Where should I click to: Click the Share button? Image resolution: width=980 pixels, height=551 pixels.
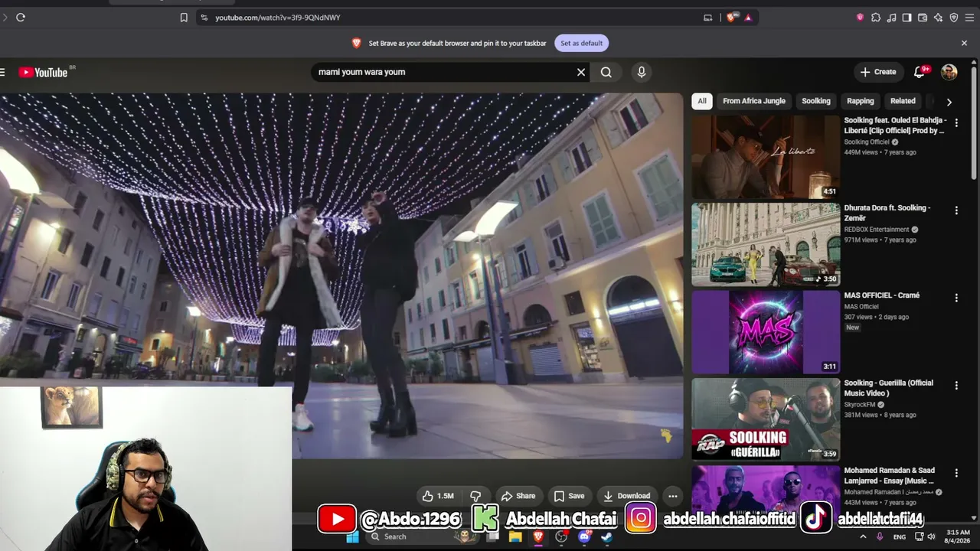pyautogui.click(x=518, y=496)
